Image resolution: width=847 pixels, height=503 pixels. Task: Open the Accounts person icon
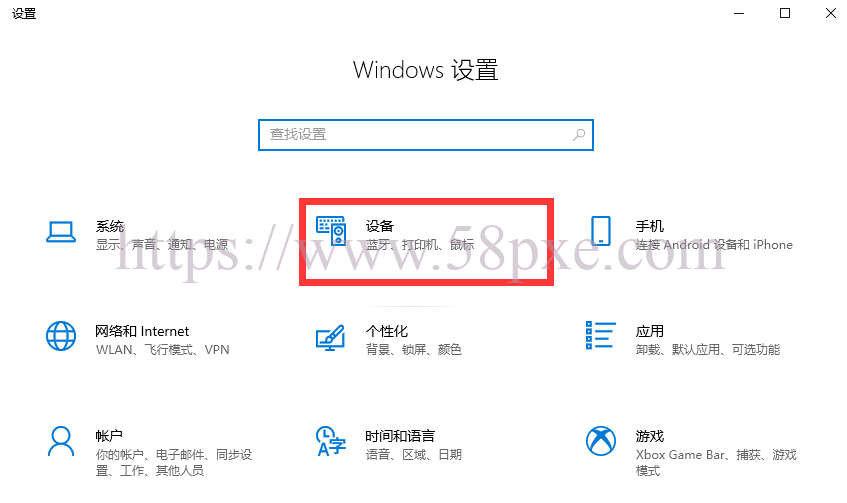[x=60, y=441]
